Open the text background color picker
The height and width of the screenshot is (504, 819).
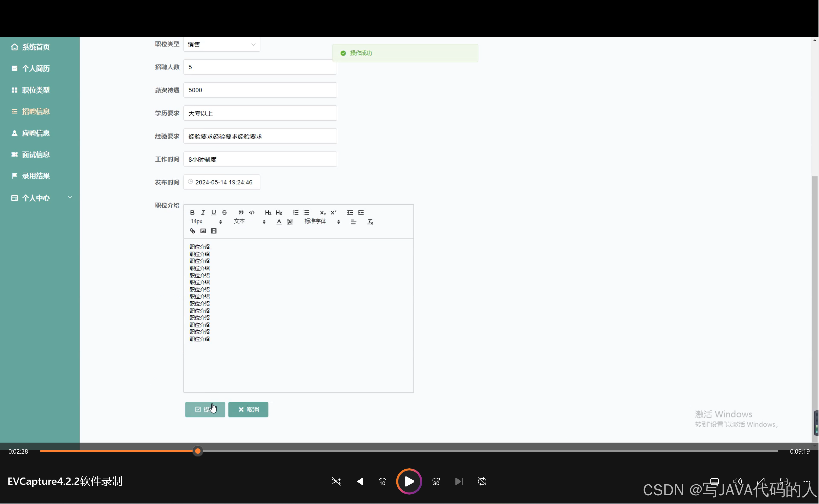(289, 222)
